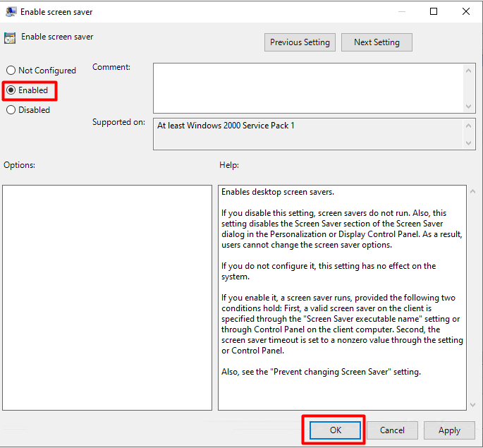Image resolution: width=483 pixels, height=448 pixels.
Task: Click inside the Comment text box
Action: (308, 88)
